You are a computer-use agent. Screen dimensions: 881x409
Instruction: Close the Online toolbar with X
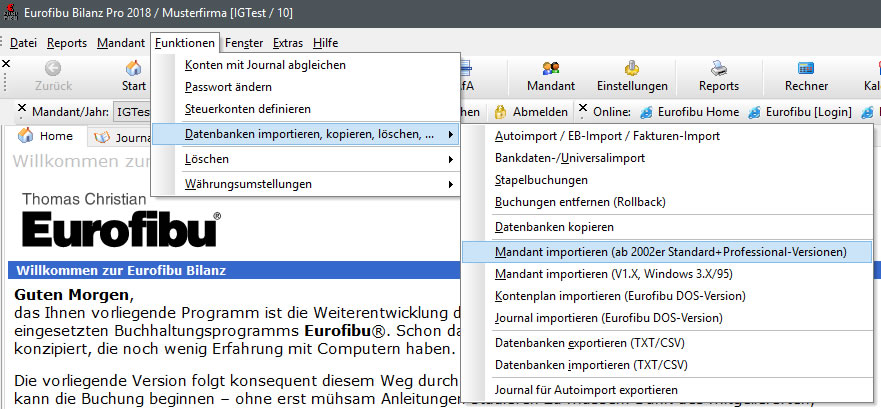pos(583,107)
